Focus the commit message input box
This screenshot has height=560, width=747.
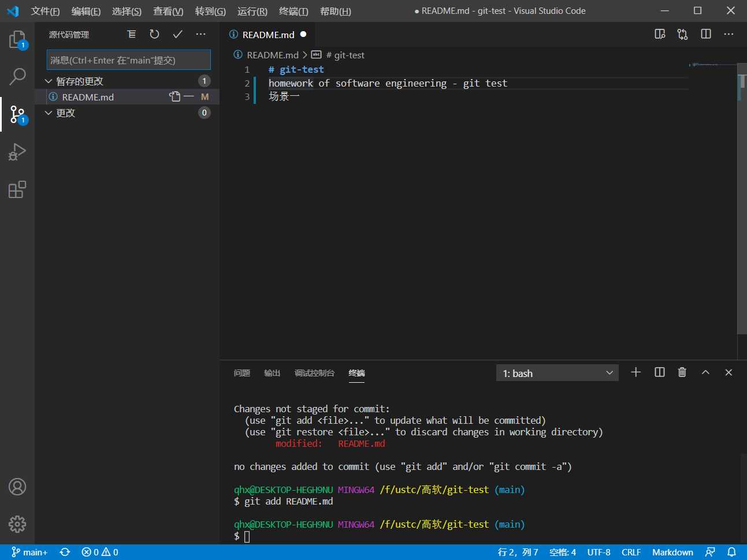[129, 60]
